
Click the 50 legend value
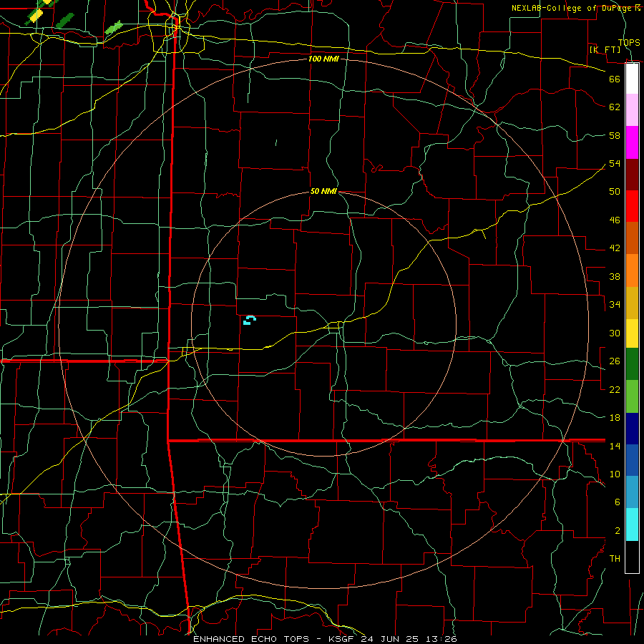pos(615,192)
